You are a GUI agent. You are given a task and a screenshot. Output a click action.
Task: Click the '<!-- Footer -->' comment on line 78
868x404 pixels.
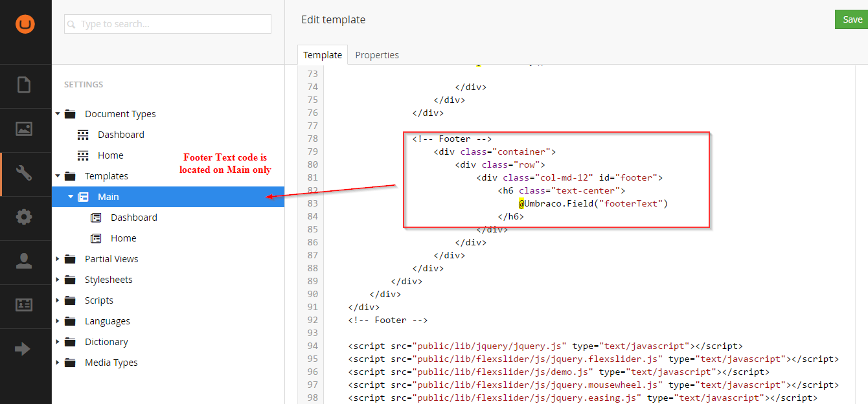452,139
